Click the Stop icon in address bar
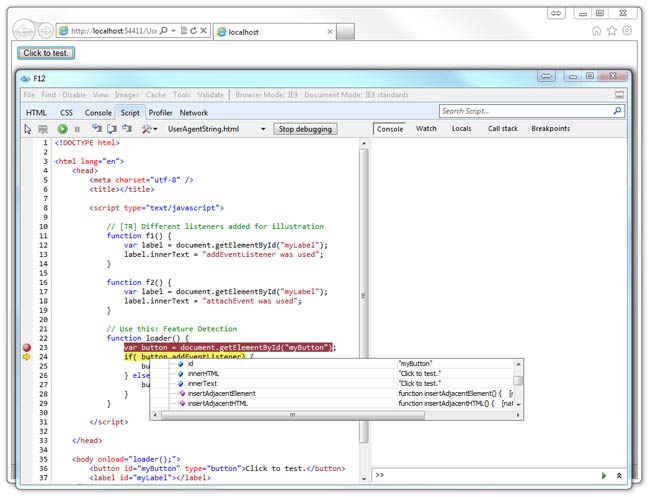The image size is (650, 497). pyautogui.click(x=204, y=30)
